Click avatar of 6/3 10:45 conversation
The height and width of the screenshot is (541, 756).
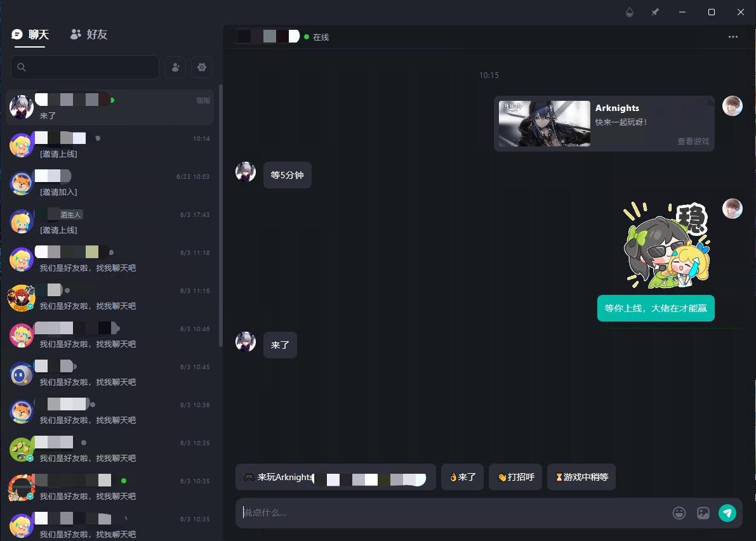[x=21, y=374]
